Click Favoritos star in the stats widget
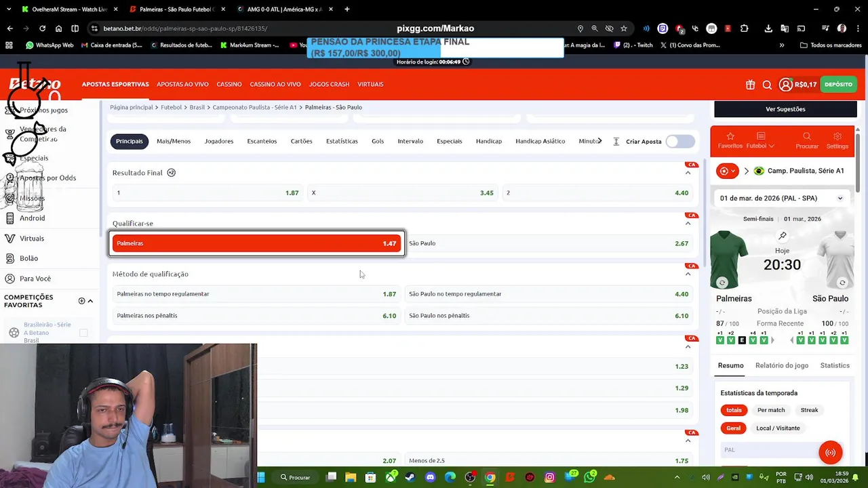The height and width of the screenshot is (488, 868). 730,140
